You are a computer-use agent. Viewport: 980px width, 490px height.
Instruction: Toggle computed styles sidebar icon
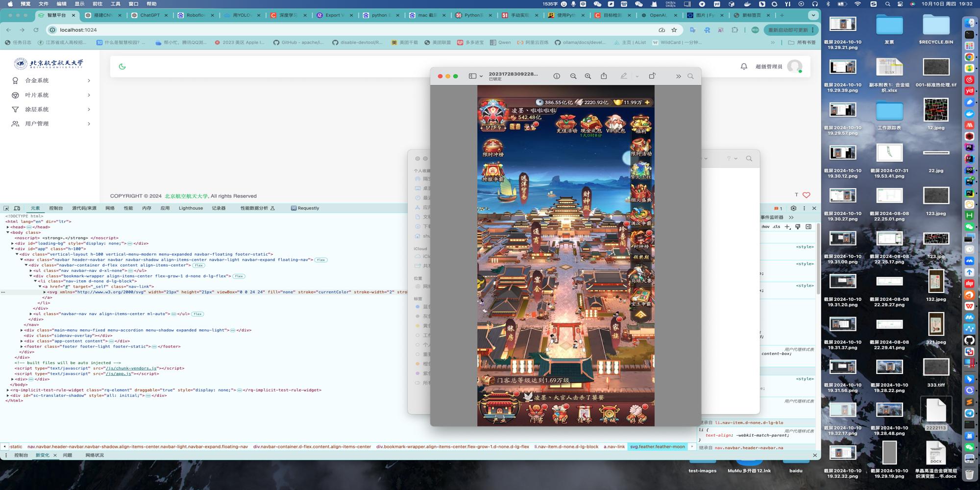coord(808,227)
